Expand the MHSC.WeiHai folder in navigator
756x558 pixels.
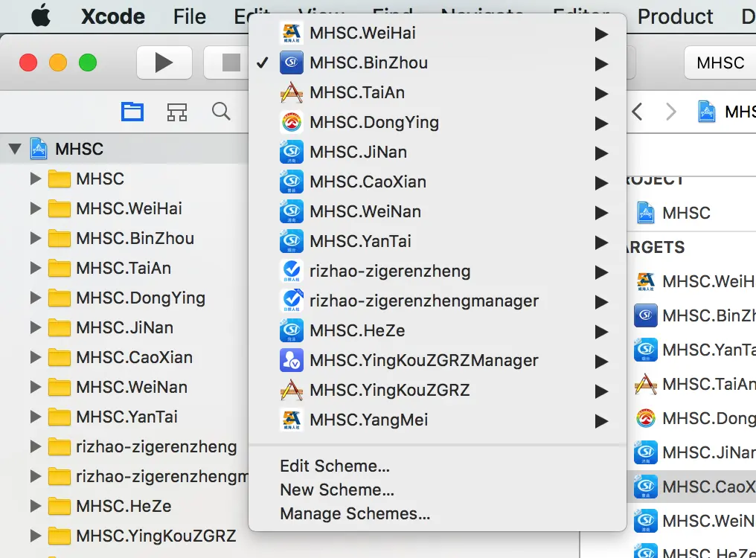pos(35,208)
